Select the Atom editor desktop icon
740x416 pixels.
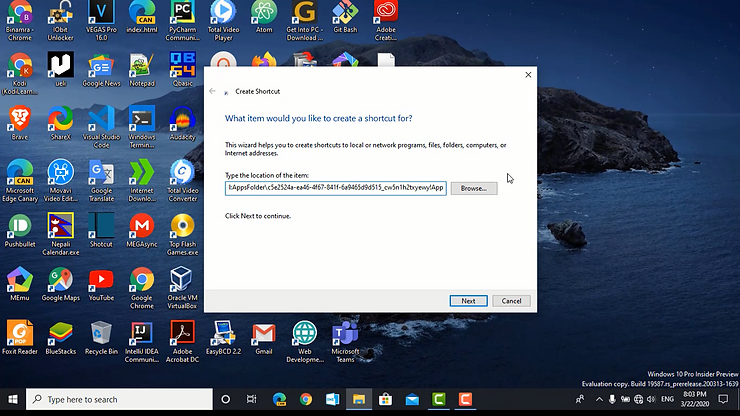click(264, 17)
